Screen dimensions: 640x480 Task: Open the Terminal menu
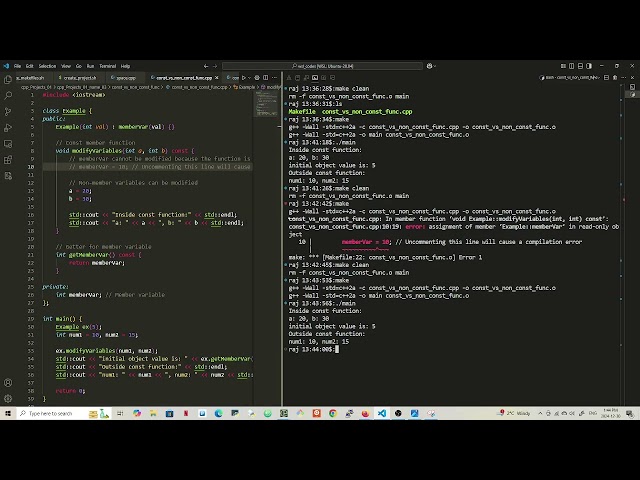(x=107, y=66)
